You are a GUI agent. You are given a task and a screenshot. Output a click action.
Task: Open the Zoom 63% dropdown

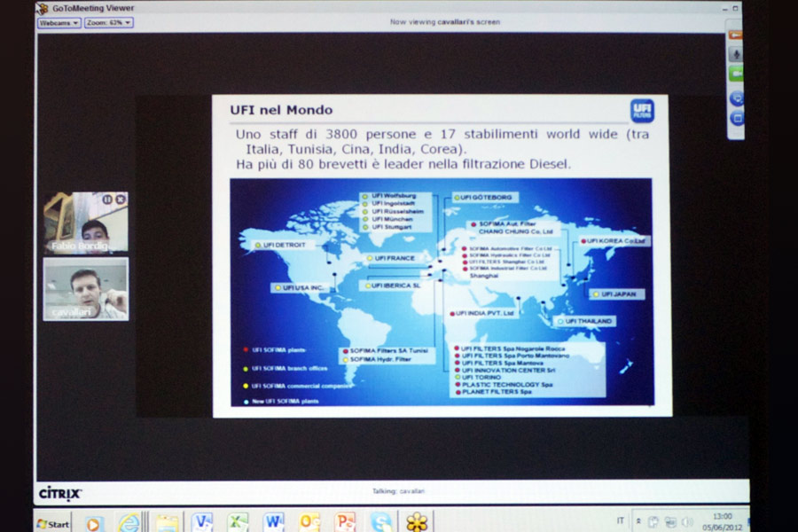109,23
